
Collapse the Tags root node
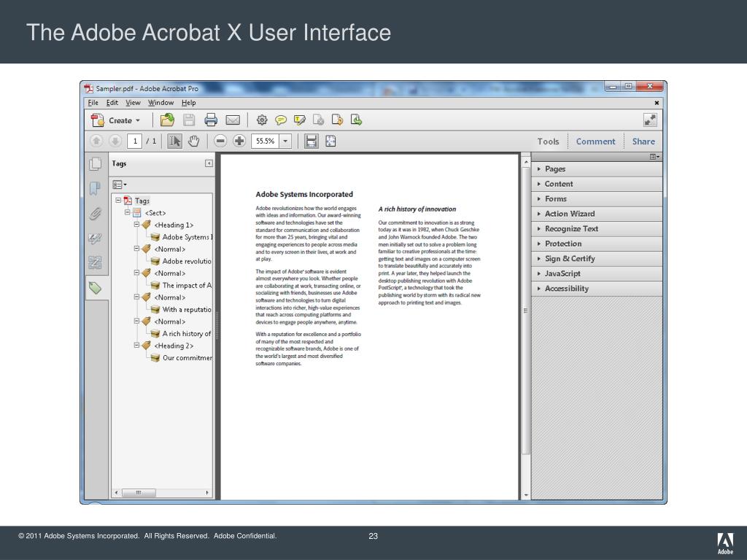point(118,201)
